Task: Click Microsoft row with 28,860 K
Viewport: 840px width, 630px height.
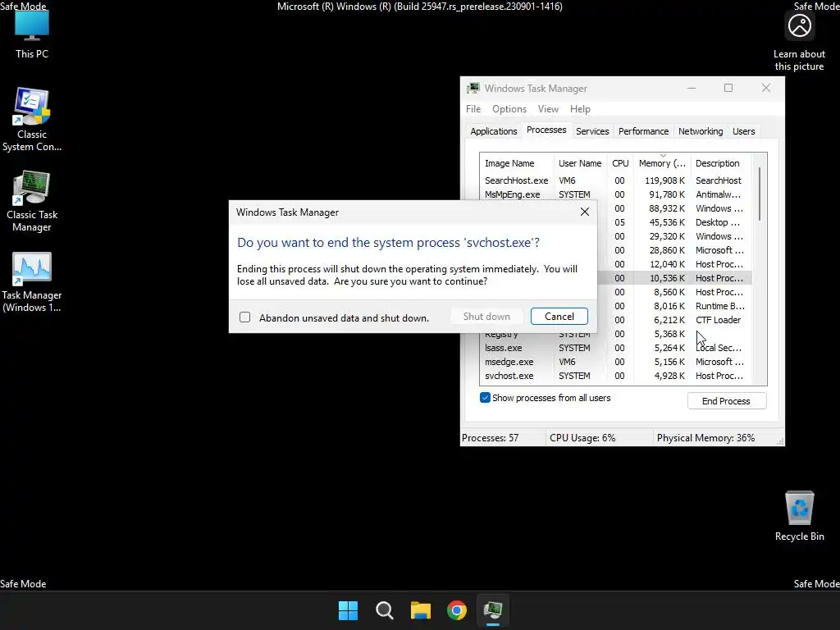Action: pyautogui.click(x=675, y=250)
